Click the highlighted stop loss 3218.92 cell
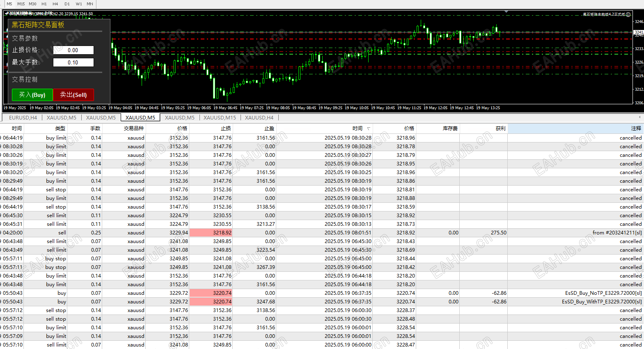 click(211, 233)
